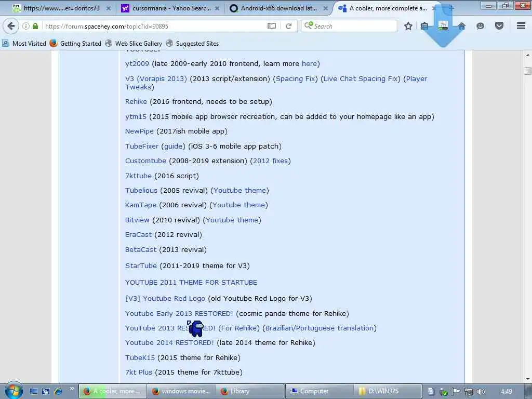Open the 2012 fixes link
This screenshot has width=532, height=399.
(x=270, y=161)
